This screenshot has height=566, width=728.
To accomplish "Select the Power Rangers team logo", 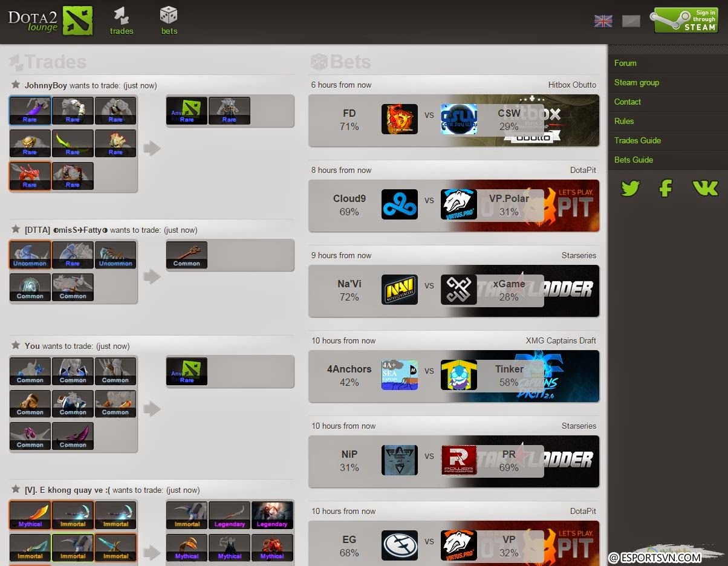I will point(459,460).
